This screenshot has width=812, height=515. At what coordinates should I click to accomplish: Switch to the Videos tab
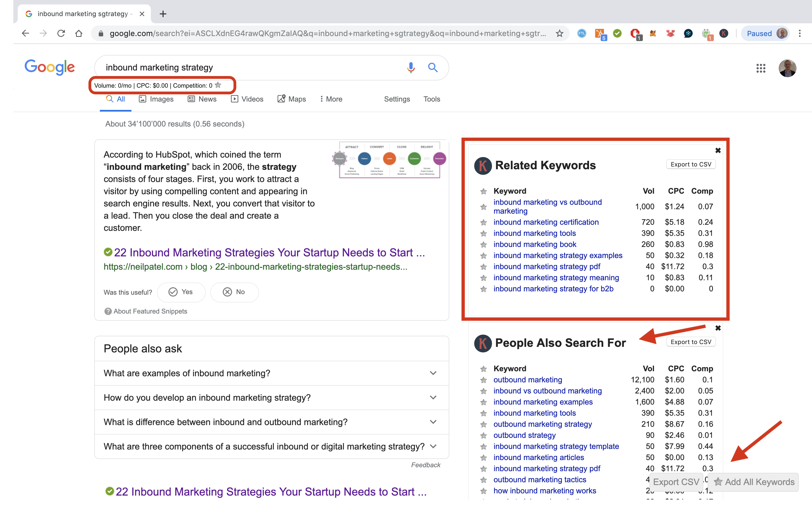247,99
